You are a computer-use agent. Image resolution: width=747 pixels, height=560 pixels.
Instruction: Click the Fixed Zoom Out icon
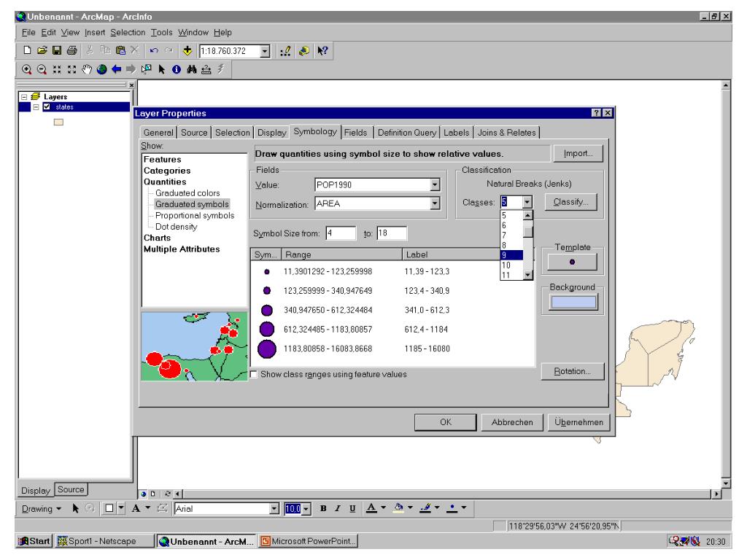click(72, 69)
